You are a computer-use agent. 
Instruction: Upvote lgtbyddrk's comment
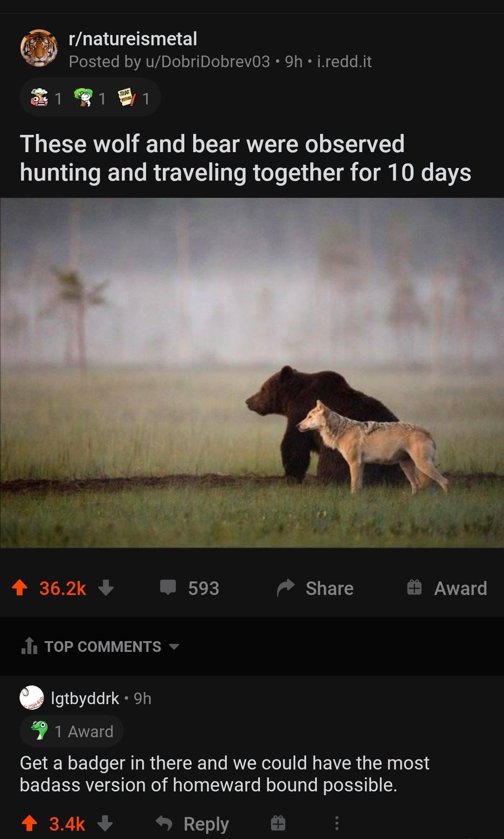coord(29,823)
